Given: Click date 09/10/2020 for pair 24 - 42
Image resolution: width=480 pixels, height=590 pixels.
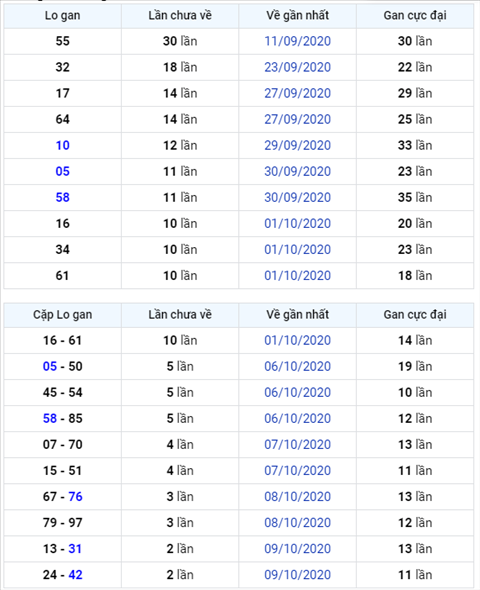Looking at the screenshot, I should point(297,575).
